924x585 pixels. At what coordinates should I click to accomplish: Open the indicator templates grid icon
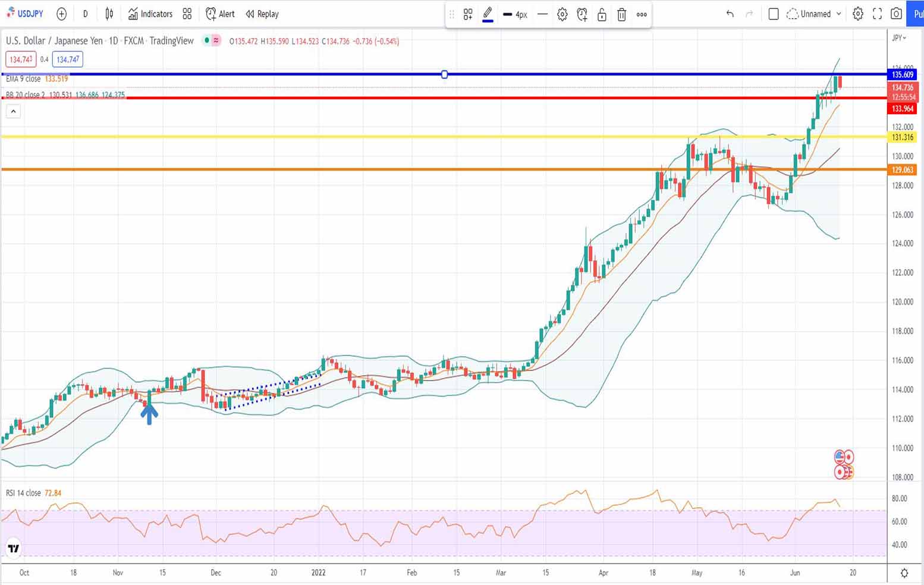tap(187, 14)
